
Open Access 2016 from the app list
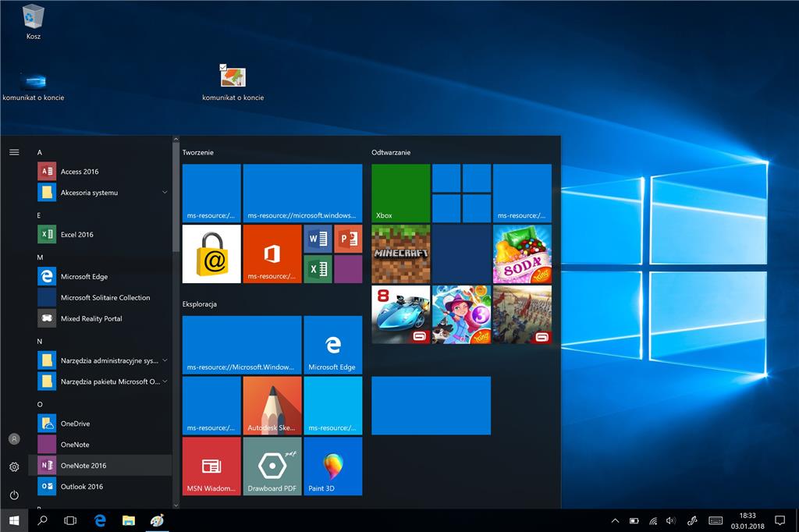click(100, 171)
